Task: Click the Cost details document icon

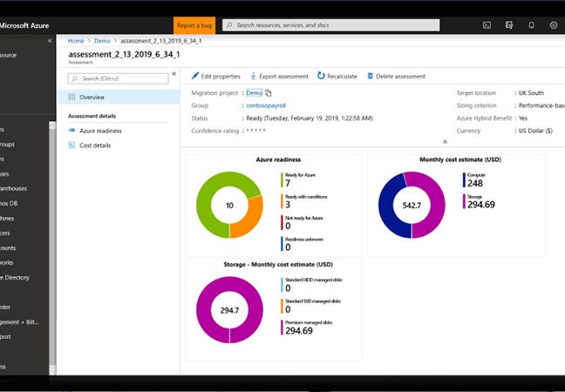Action: click(71, 145)
